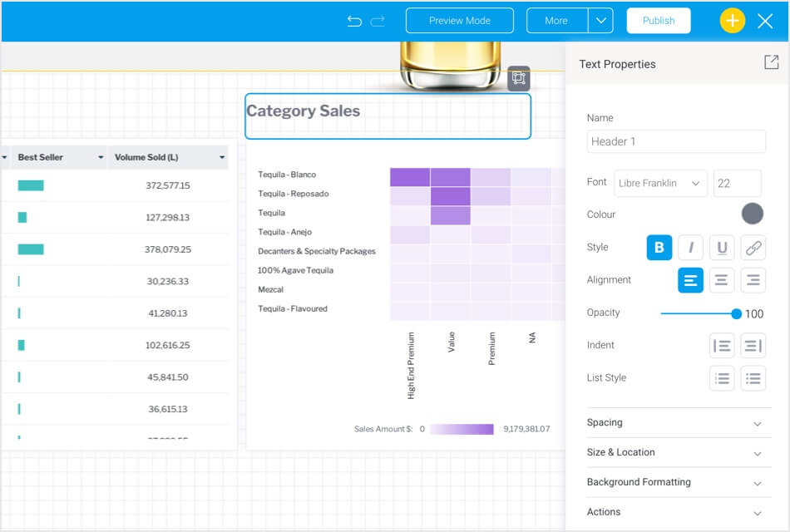Viewport: 790px width, 532px height.
Task: Click the Preview Mode button
Action: pos(460,21)
